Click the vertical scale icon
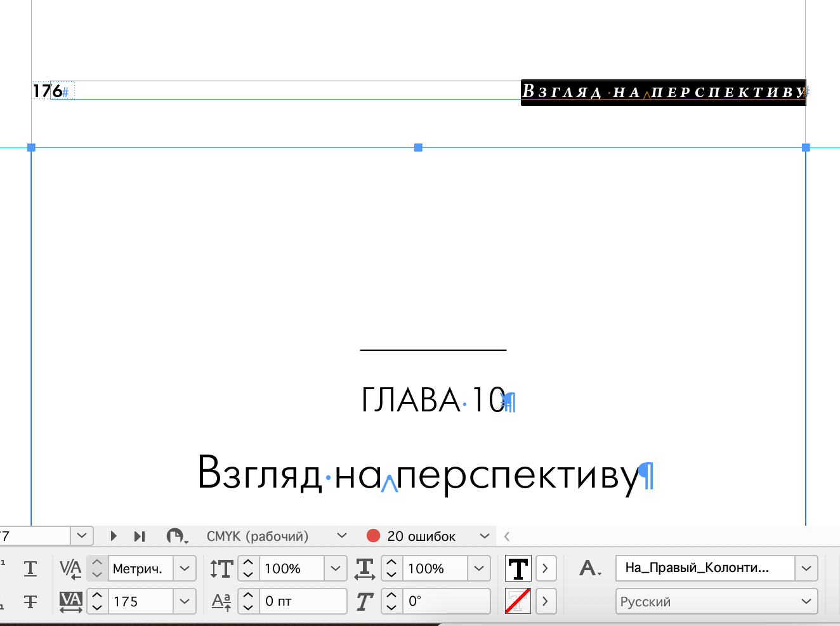This screenshot has height=626, width=840. coord(221,568)
